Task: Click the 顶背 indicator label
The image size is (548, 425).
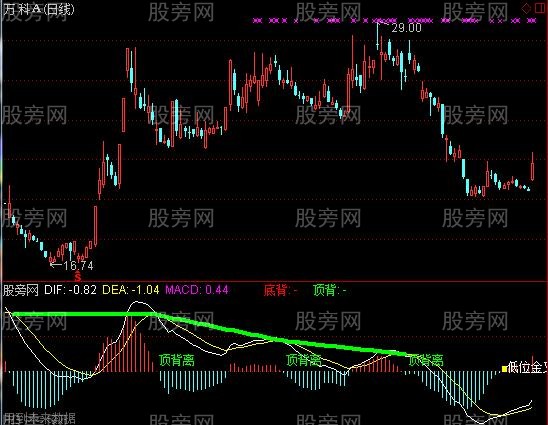Action: 330,290
